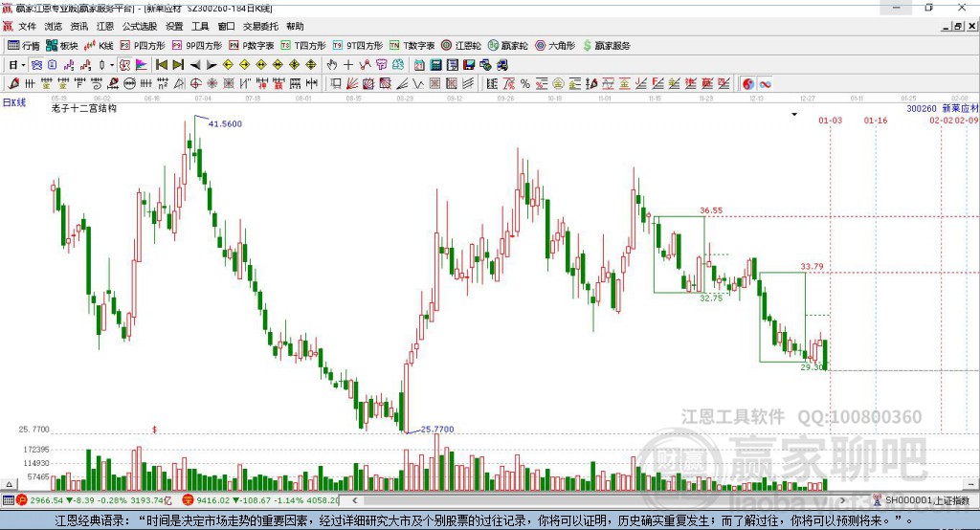Click the 01-16 date marker
The width and height of the screenshot is (980, 530).
pos(876,120)
